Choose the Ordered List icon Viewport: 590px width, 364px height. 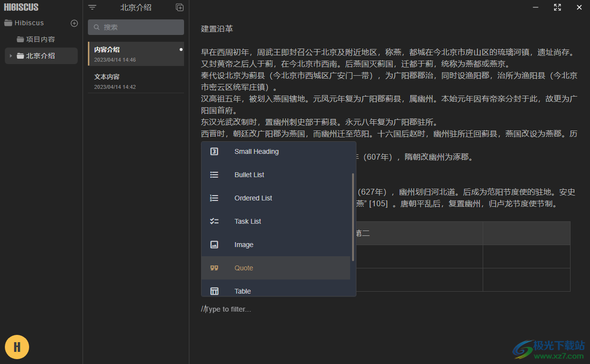(x=214, y=198)
